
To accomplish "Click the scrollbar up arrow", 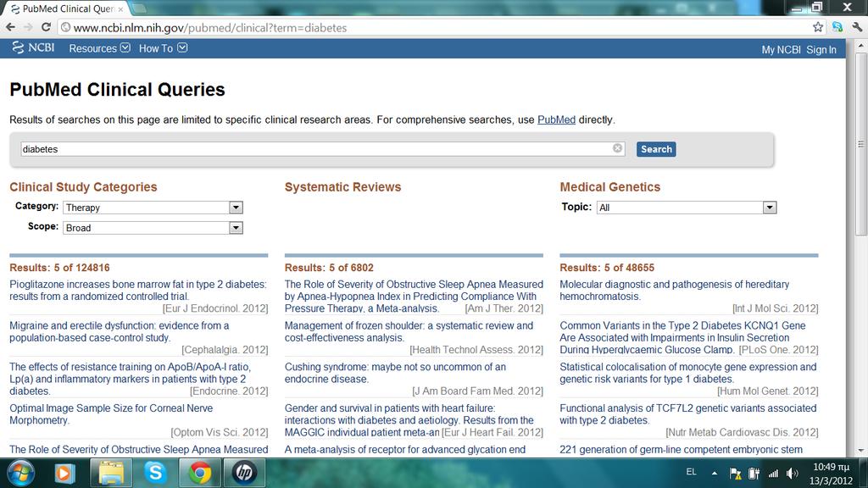I will tap(861, 46).
